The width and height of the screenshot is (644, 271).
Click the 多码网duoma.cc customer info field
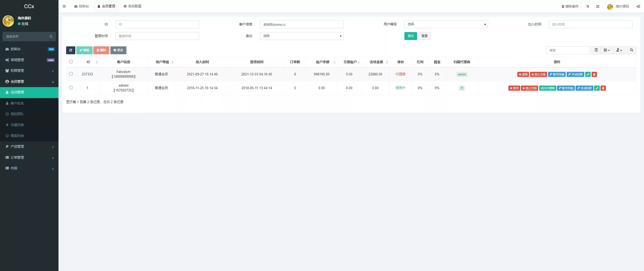tap(301, 24)
